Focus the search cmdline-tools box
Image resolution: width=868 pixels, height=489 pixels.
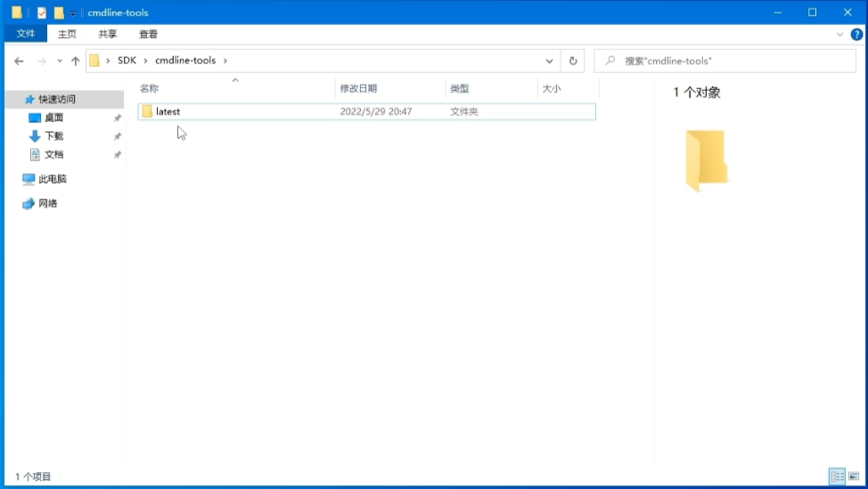(x=725, y=61)
